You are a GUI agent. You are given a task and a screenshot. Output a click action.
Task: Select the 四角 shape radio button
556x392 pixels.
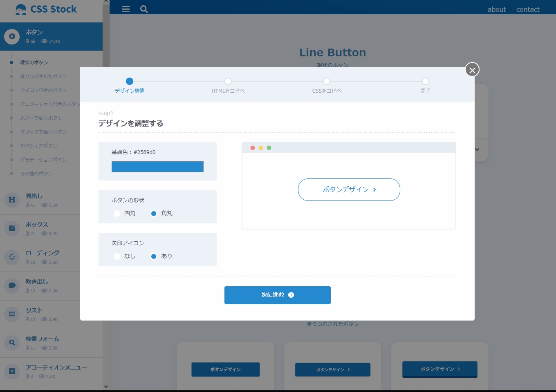[117, 213]
